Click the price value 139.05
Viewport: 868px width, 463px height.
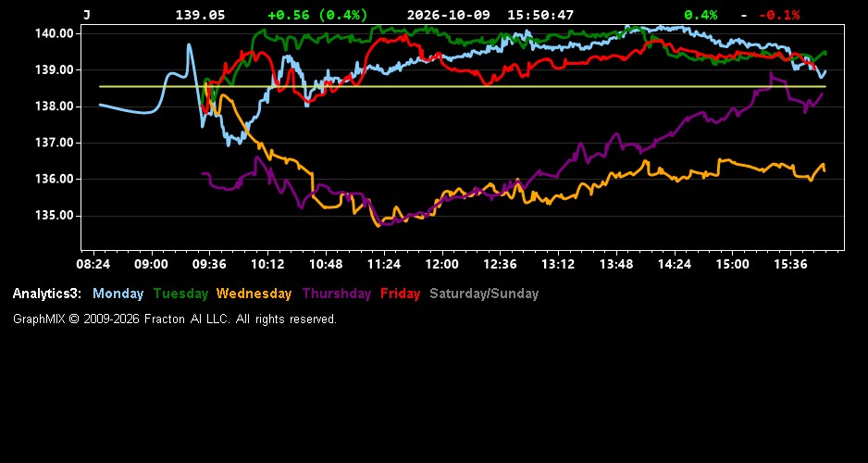tap(201, 15)
